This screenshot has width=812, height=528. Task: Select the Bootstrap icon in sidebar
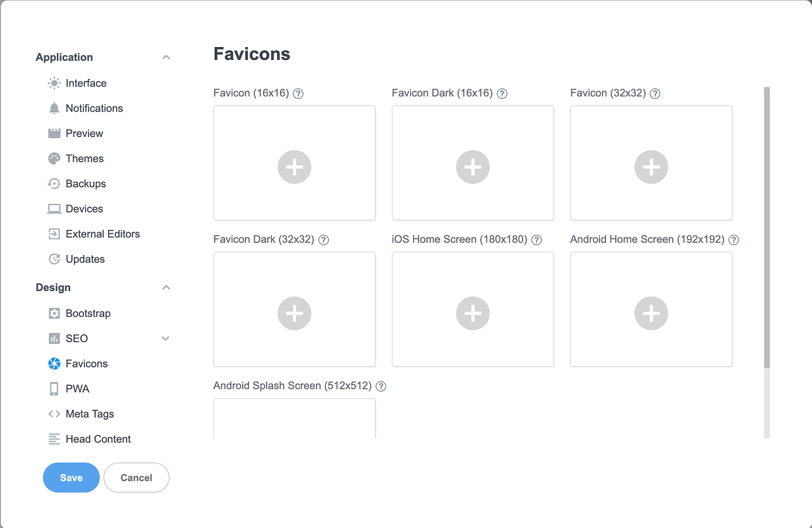[54, 313]
